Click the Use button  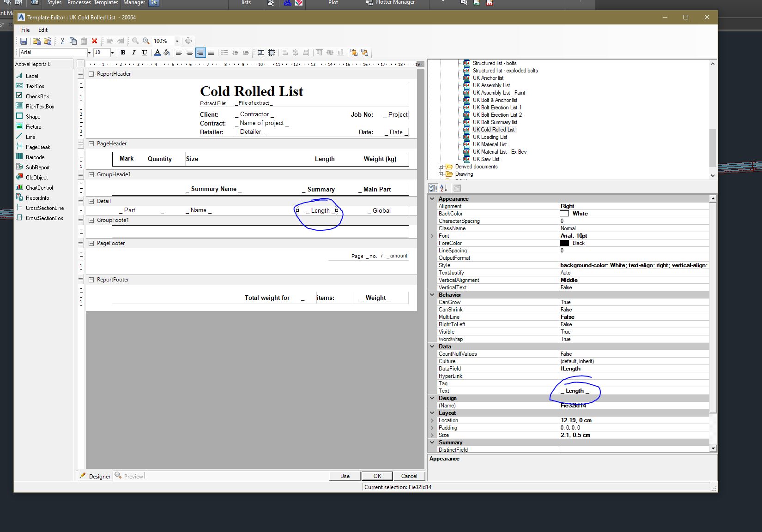click(345, 476)
